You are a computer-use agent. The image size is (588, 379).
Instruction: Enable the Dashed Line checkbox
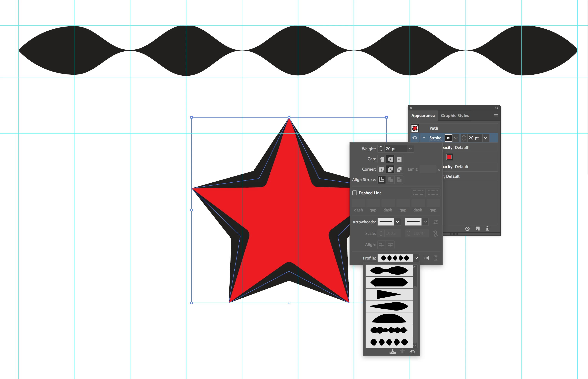pos(355,193)
